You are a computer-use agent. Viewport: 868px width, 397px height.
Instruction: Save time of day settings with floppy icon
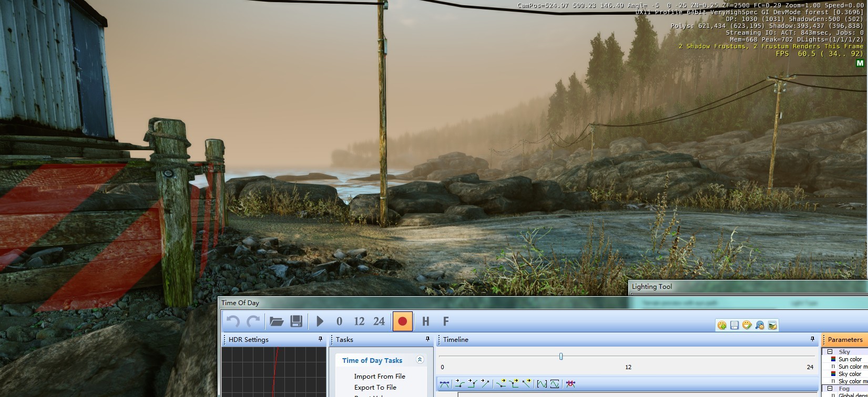(x=296, y=321)
